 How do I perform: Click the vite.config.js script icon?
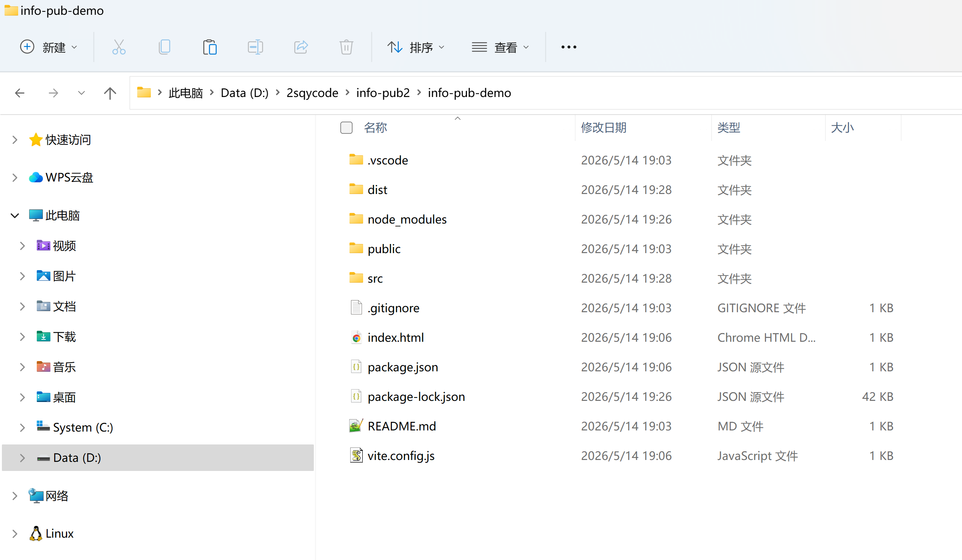coord(356,456)
